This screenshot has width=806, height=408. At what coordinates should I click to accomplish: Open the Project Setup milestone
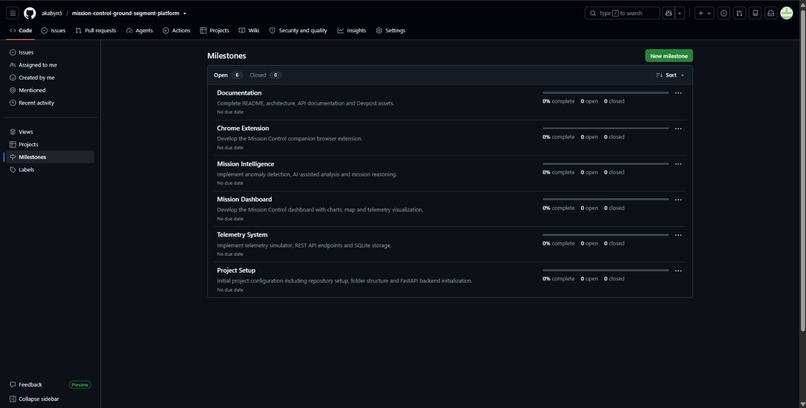pyautogui.click(x=236, y=270)
